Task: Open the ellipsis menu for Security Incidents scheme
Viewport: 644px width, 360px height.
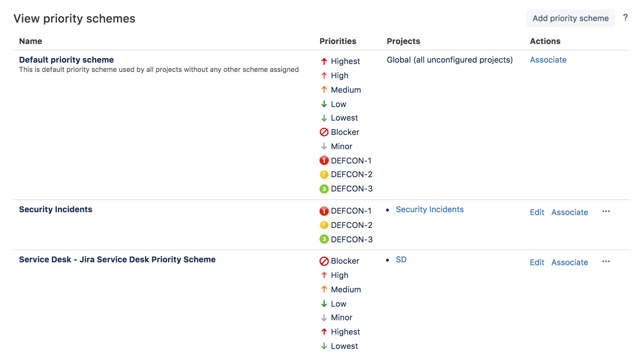Action: [x=606, y=212]
